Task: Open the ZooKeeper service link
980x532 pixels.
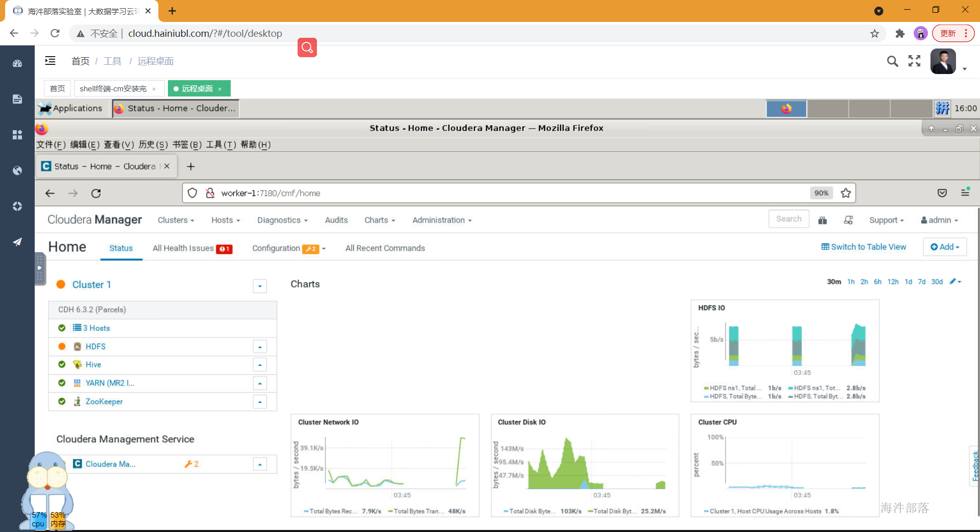Action: click(x=104, y=402)
